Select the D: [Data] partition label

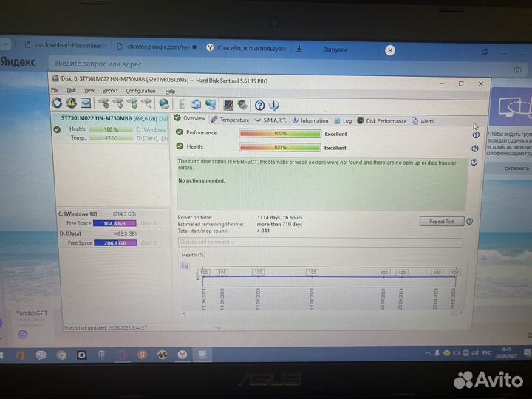click(70, 233)
